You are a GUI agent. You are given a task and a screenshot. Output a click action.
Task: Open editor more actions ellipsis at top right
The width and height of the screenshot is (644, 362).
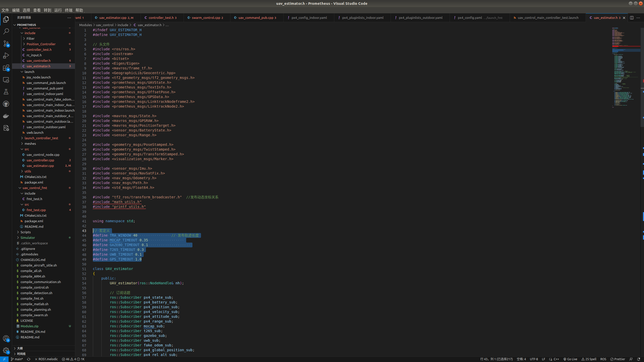click(638, 18)
